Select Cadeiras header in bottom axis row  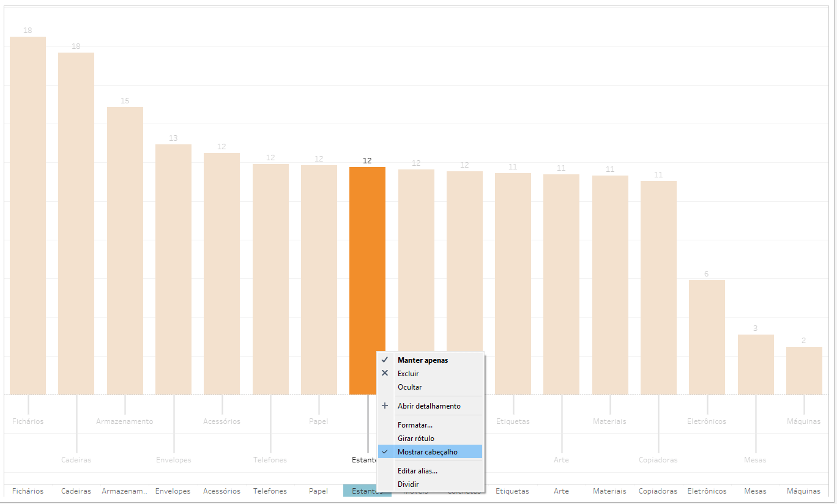click(76, 491)
